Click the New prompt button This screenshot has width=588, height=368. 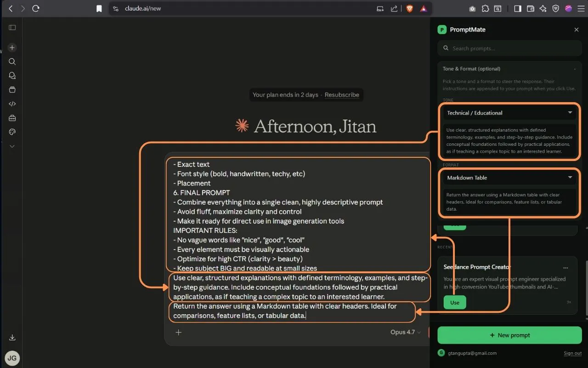pos(509,335)
